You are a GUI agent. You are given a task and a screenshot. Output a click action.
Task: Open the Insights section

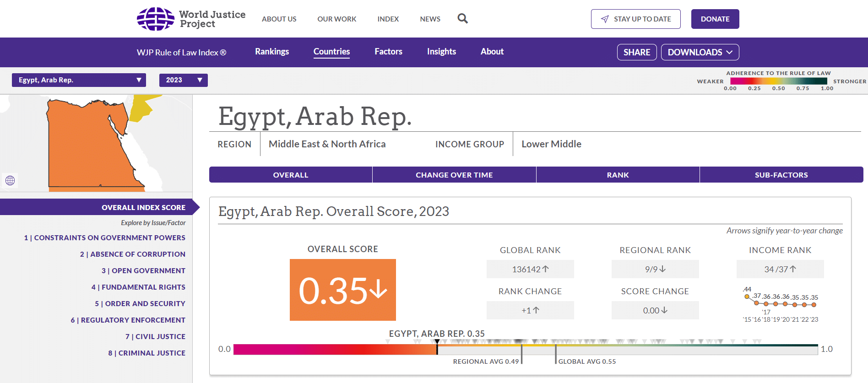click(441, 52)
